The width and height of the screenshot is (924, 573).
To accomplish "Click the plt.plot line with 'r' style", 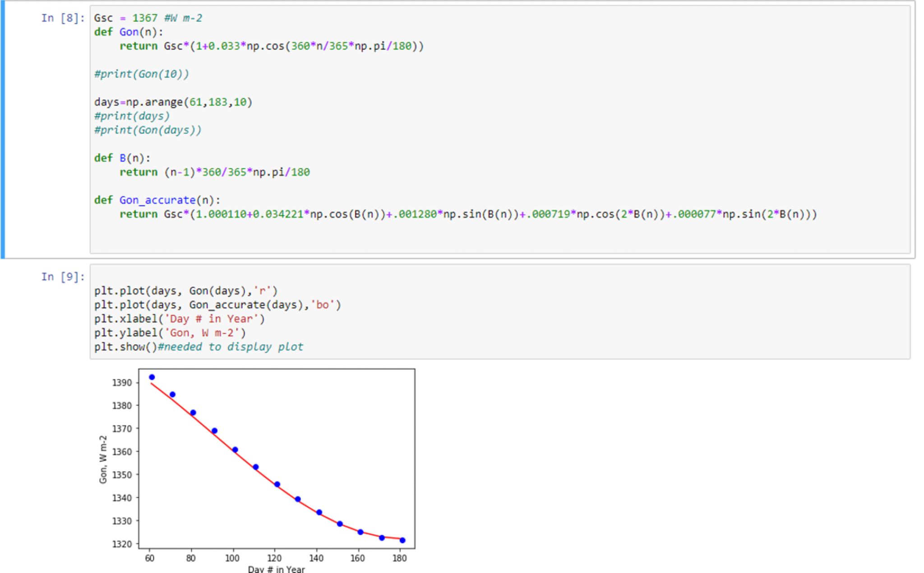I will tap(186, 291).
